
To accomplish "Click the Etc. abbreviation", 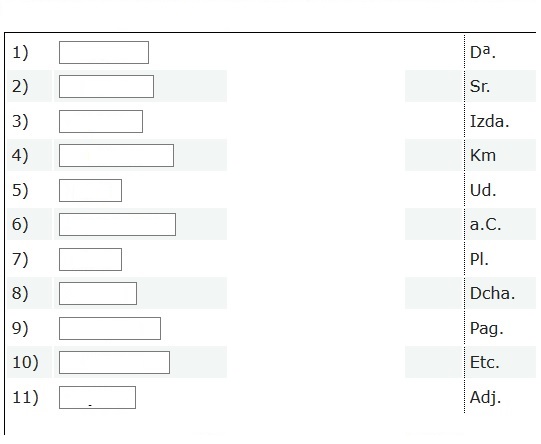I will coord(485,363).
